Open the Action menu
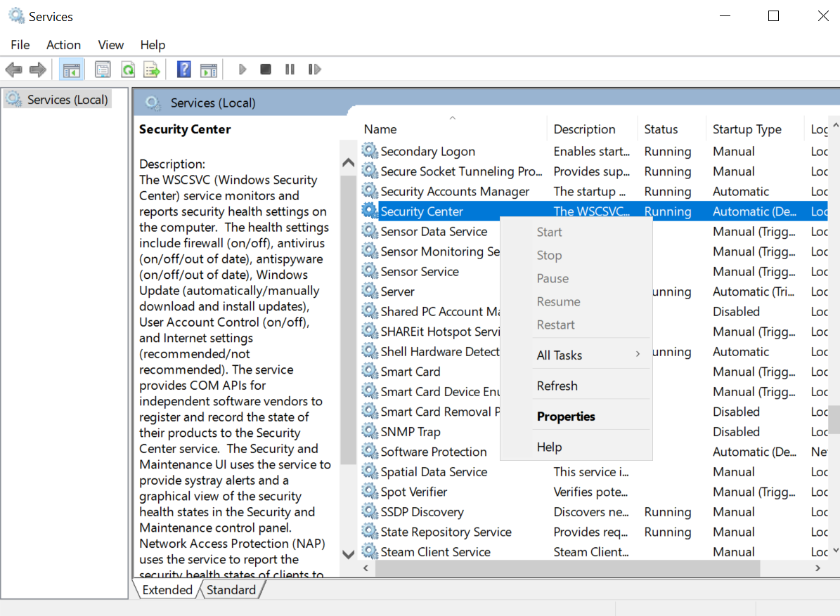Viewport: 840px width, 616px height. 64,45
